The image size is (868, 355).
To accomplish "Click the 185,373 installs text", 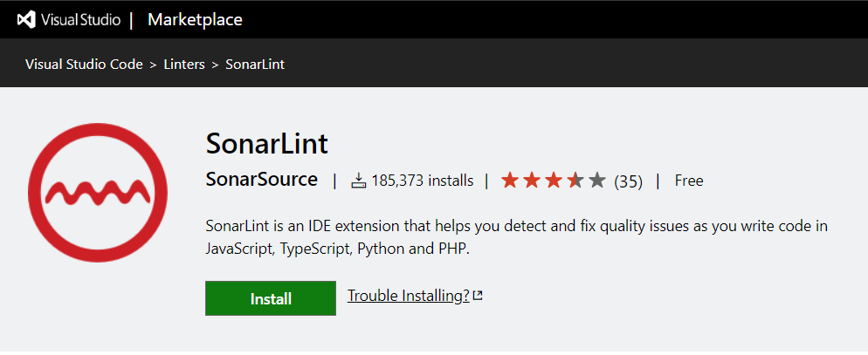I will 423,181.
